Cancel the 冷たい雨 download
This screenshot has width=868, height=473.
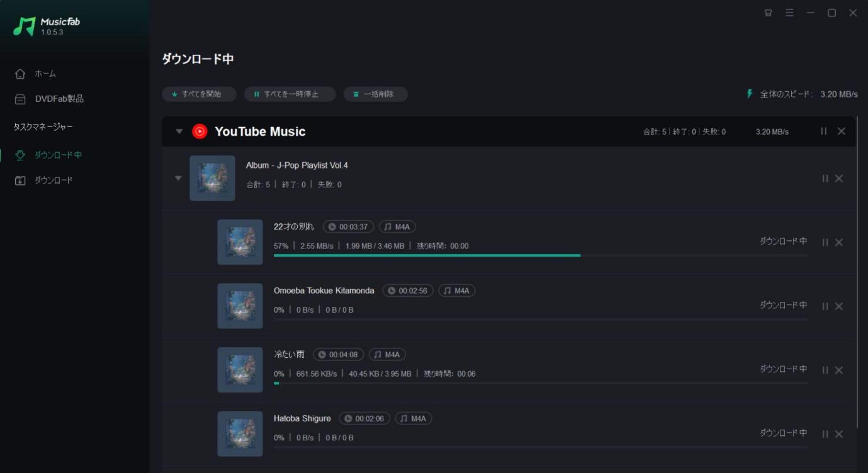pyautogui.click(x=839, y=370)
